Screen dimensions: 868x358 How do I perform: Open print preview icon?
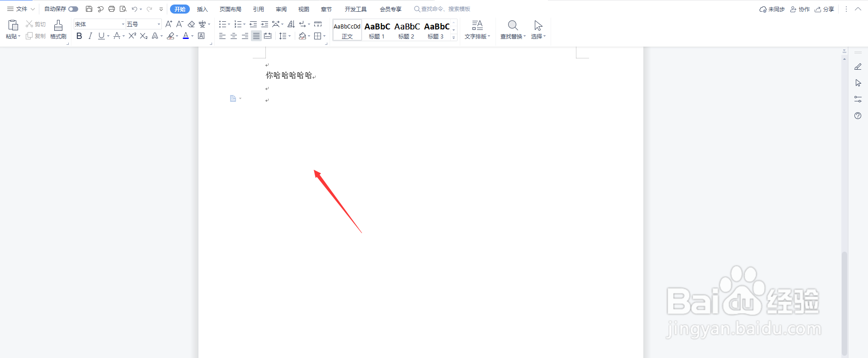tap(123, 9)
